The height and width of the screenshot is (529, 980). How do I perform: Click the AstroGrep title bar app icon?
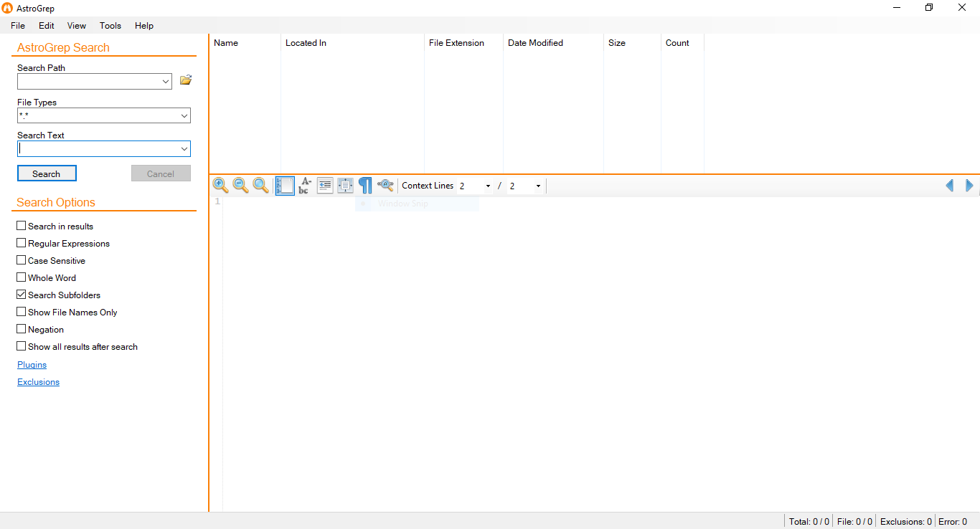[x=8, y=8]
